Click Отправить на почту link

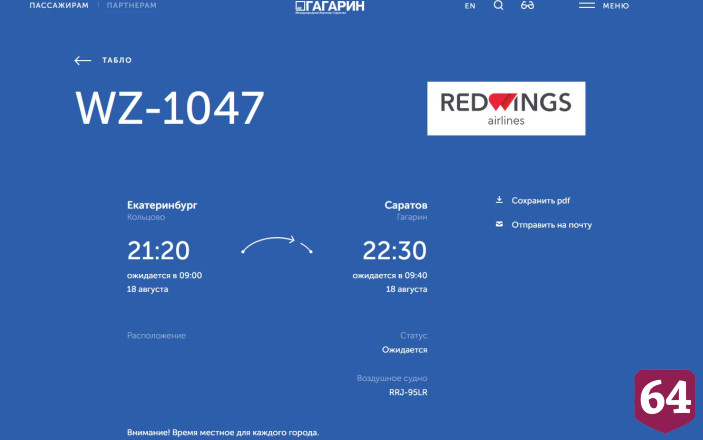click(551, 225)
